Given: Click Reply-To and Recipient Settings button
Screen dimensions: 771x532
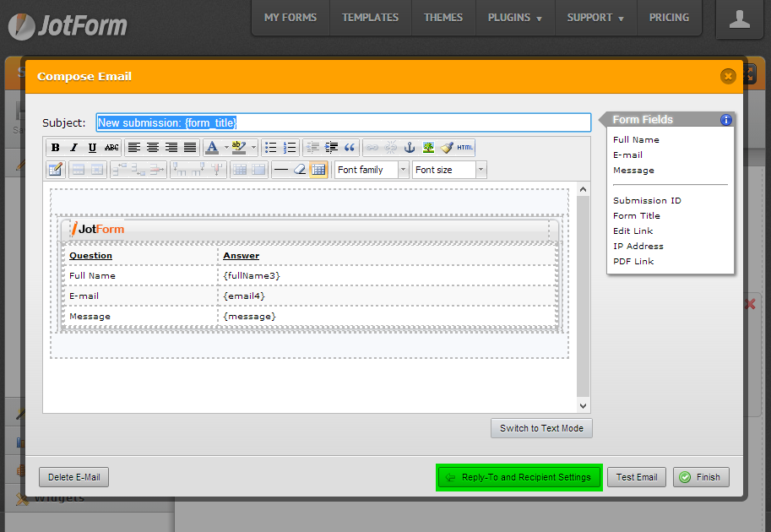Looking at the screenshot, I should pos(519,477).
